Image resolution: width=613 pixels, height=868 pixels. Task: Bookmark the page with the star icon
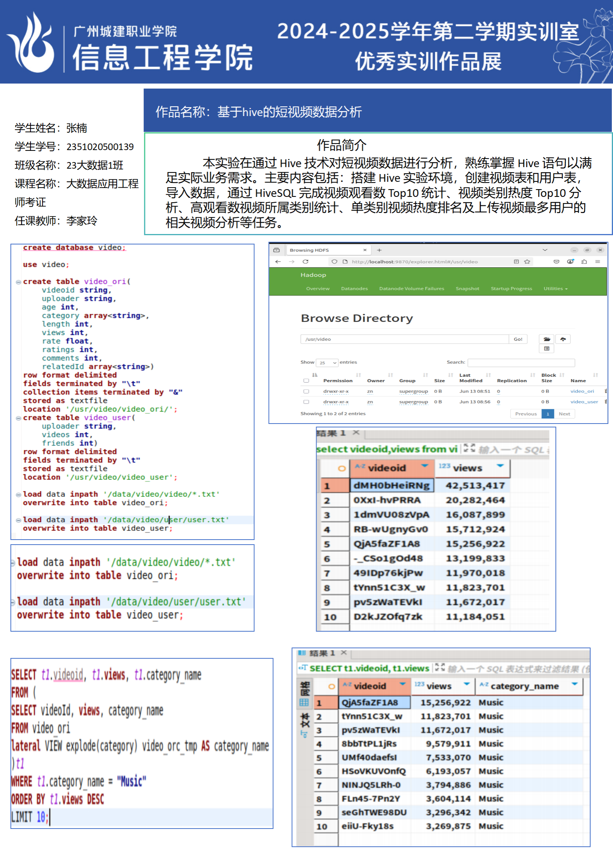(527, 262)
